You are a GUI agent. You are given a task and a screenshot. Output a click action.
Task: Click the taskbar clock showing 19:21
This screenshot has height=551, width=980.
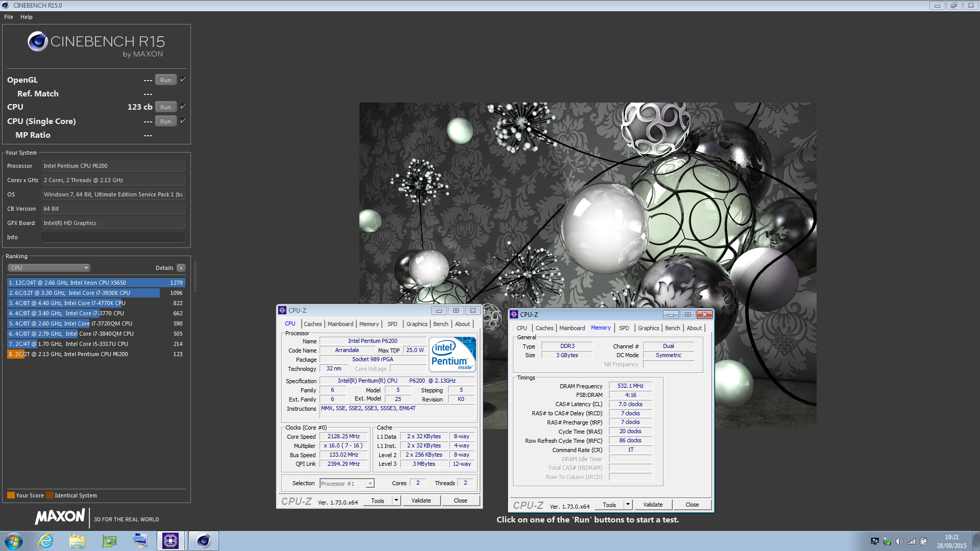pos(951,541)
